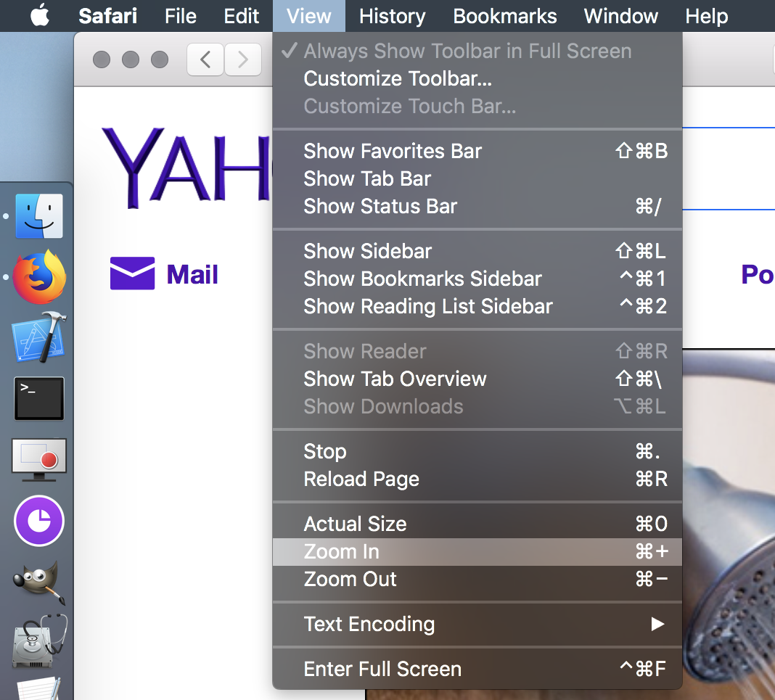Launch Firefox from the Dock

[39, 276]
